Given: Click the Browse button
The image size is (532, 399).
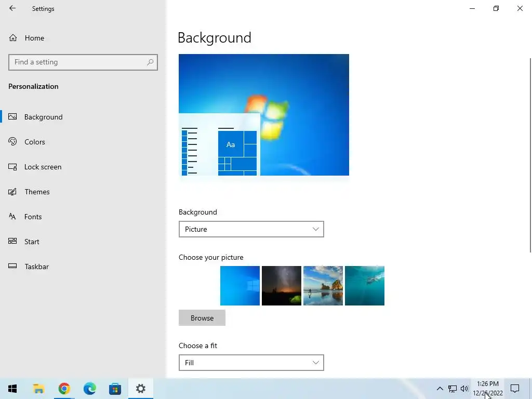Looking at the screenshot, I should [x=202, y=318].
